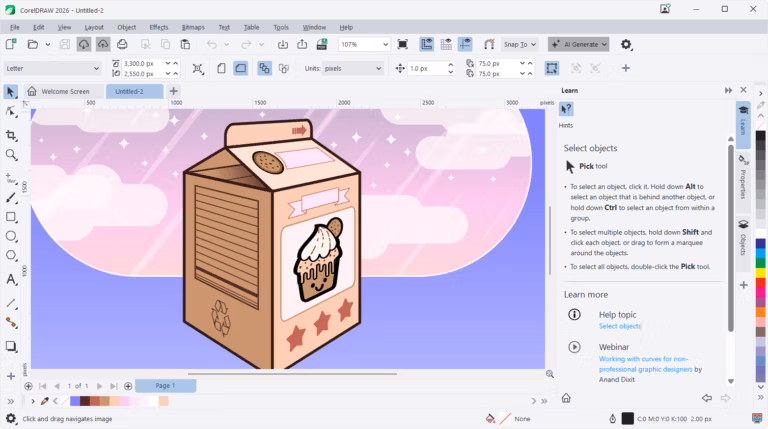The height and width of the screenshot is (429, 768).
Task: Select the Artistic Media brush tool
Action: (x=11, y=198)
